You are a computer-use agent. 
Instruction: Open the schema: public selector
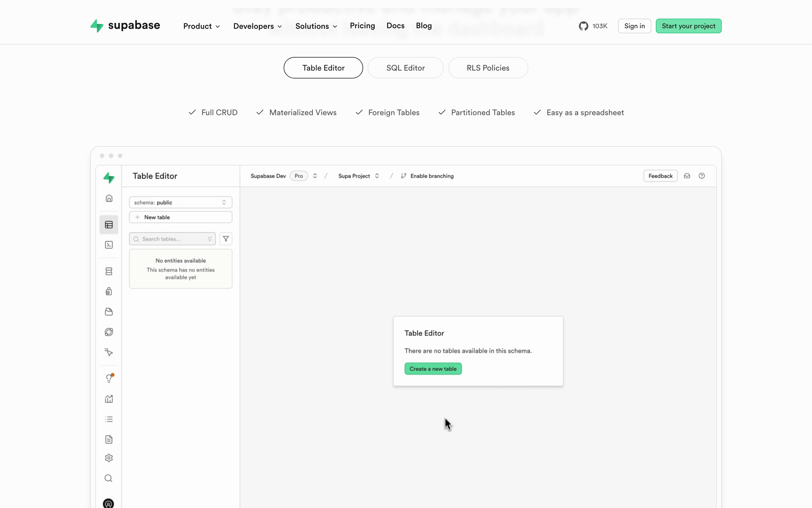tap(180, 202)
